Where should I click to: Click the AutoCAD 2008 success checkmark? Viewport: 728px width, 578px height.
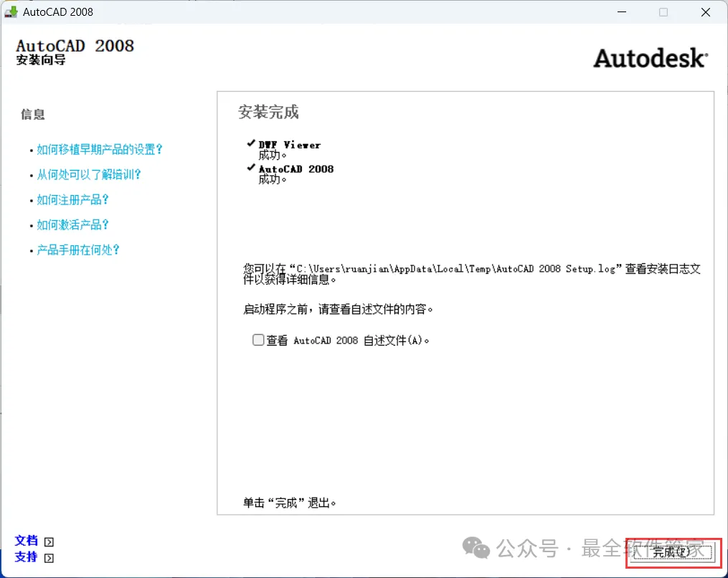(x=251, y=167)
